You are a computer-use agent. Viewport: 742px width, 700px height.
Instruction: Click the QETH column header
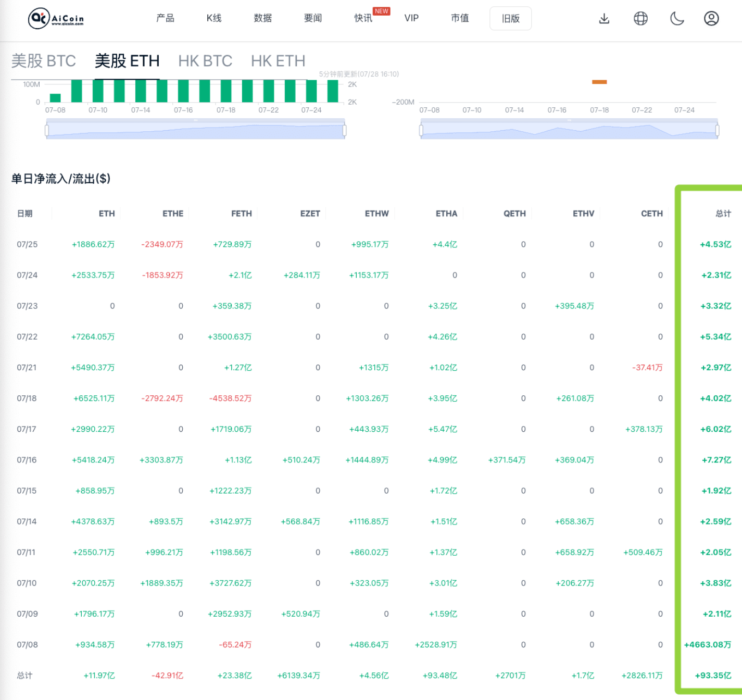(514, 214)
